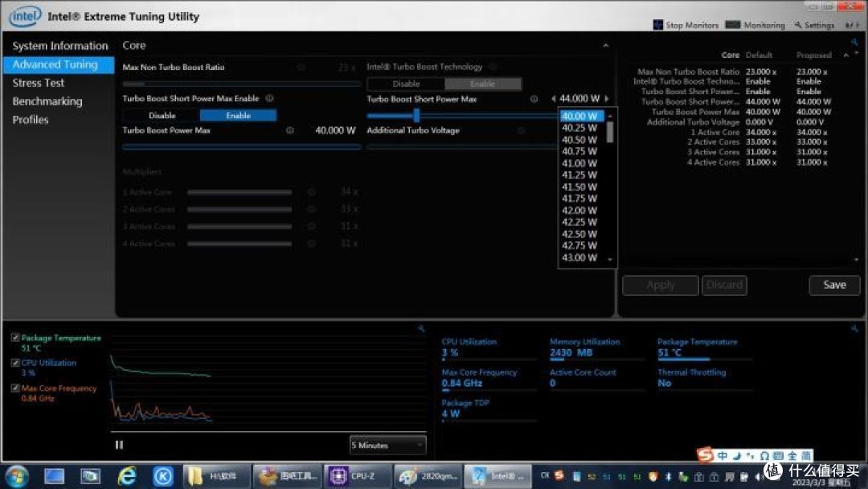Open the blue K app taskbar icon
Screen dimensions: 868x489
(x=162, y=476)
